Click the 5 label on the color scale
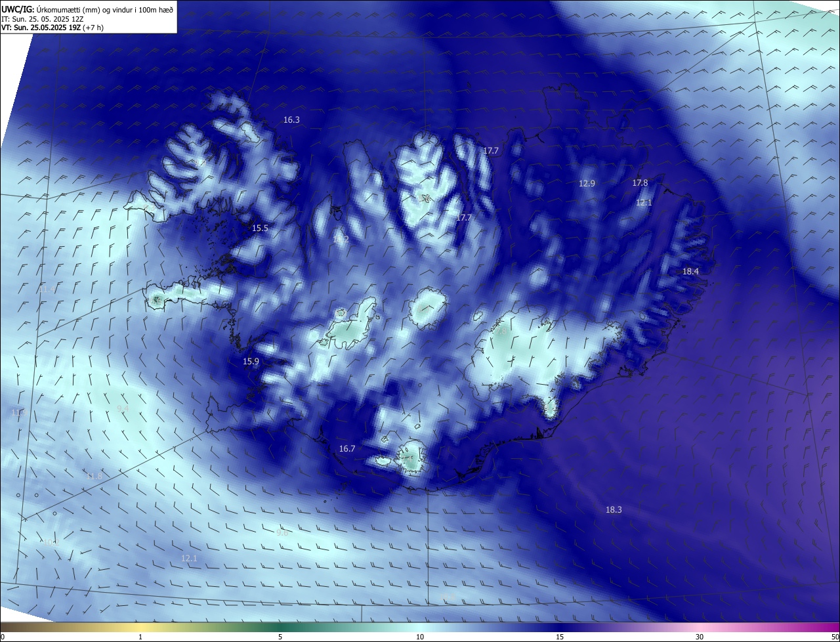The height and width of the screenshot is (642, 840). tap(280, 637)
